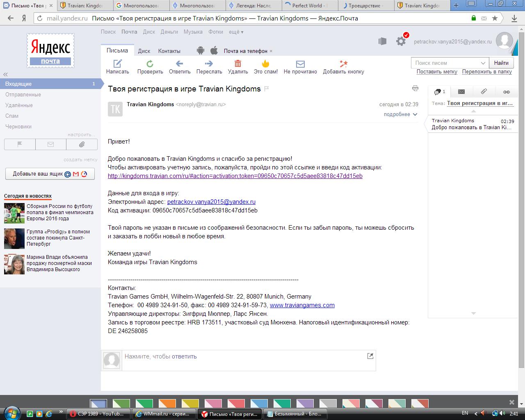Viewport: 525px width, 420px height.
Task: Pick the yellow theme swatch
Action: 190,404
